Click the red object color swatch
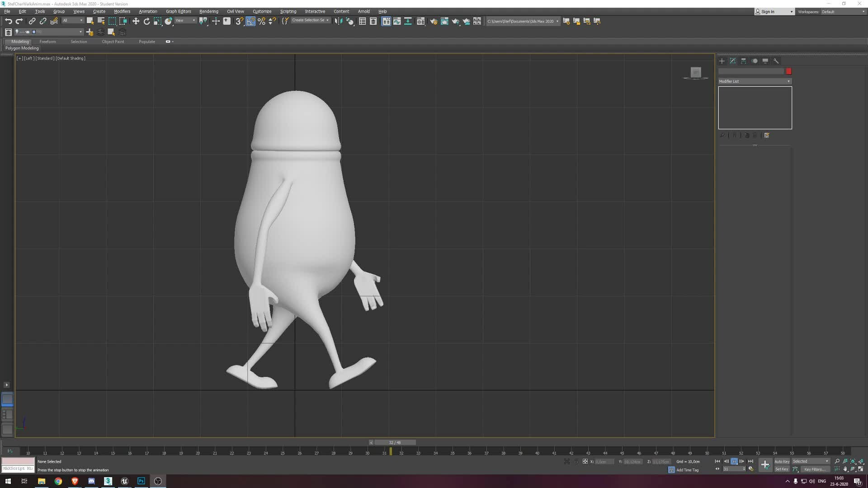This screenshot has width=868, height=488. (x=789, y=71)
